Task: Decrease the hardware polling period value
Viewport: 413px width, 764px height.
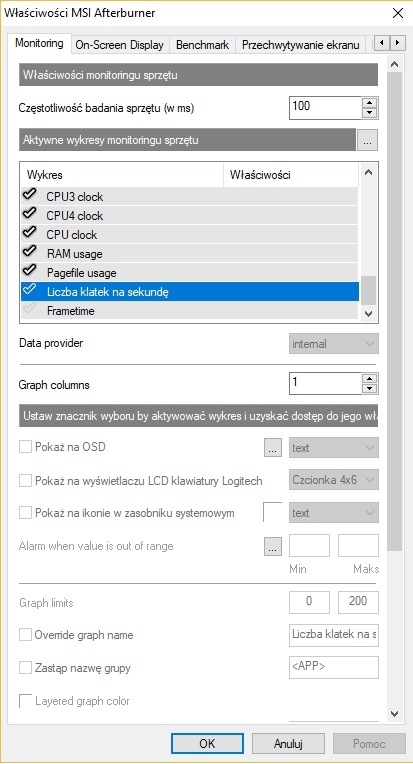Action: [371, 113]
